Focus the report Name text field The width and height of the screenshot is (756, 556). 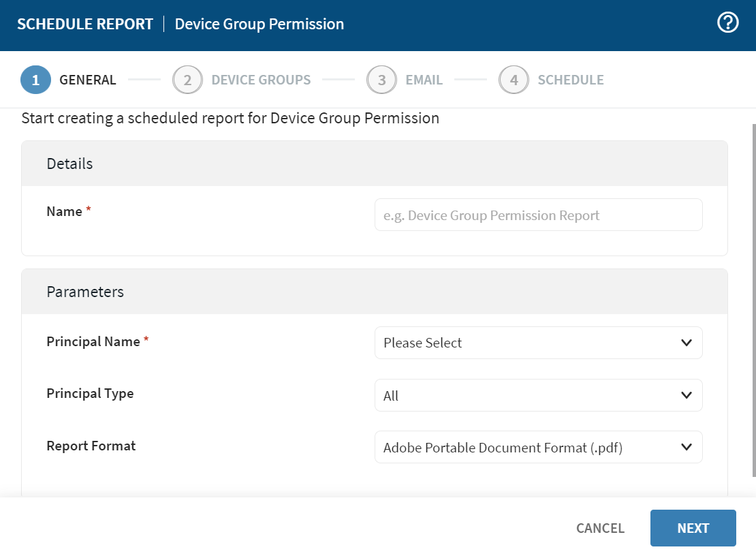[538, 215]
